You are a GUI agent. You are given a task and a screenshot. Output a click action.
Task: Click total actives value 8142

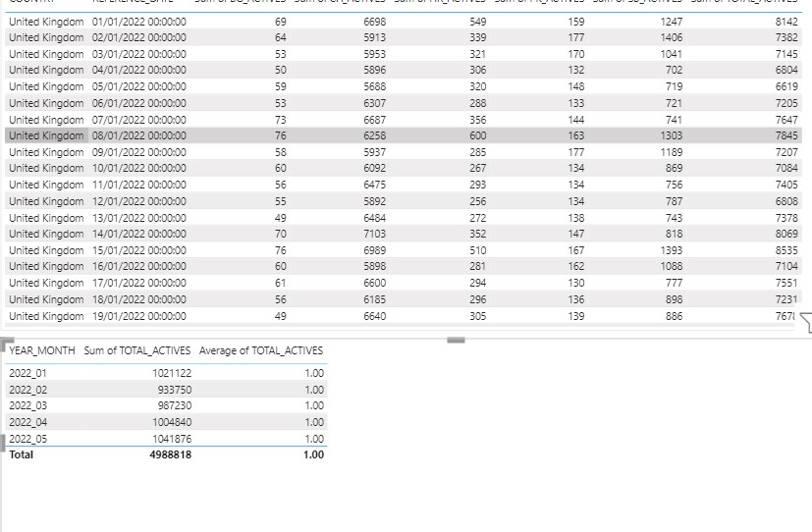click(786, 22)
